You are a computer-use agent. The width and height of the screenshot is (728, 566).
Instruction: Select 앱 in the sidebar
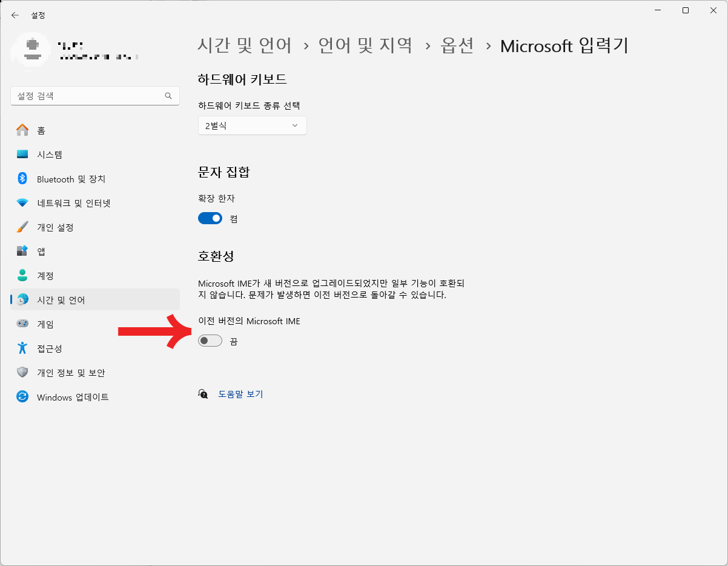click(95, 251)
